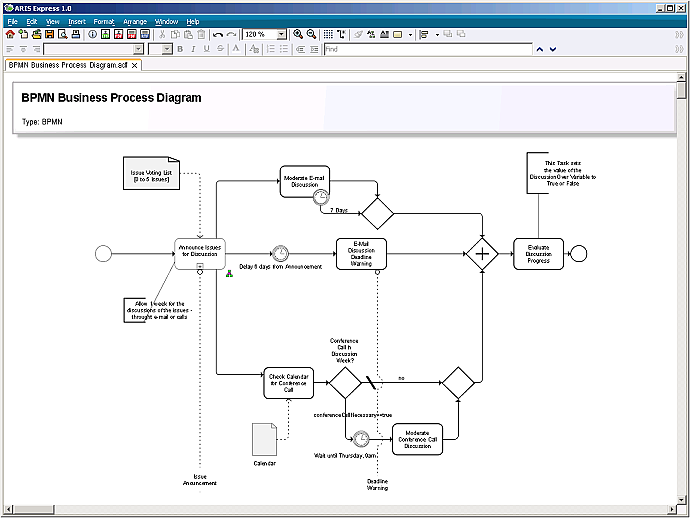Screen dimensions: 690x518
Task: Click the Print icon
Action: point(76,34)
